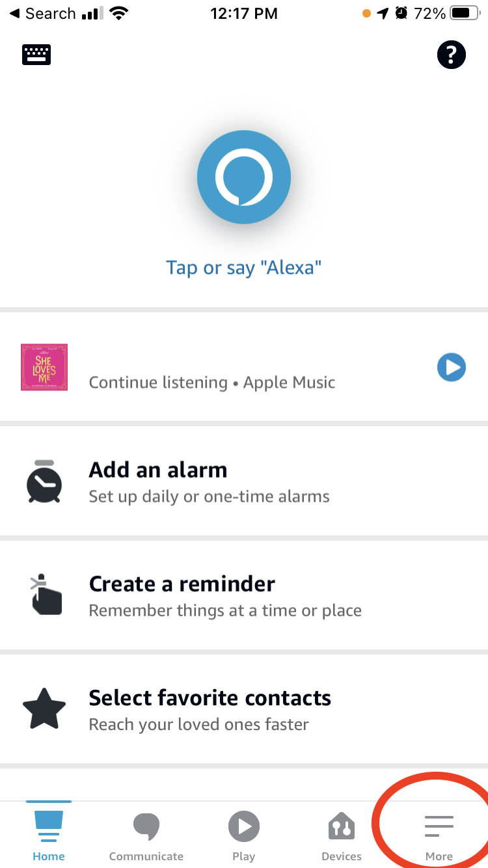Viewport: 488px width, 868px height.
Task: Open the Select favorite contacts title
Action: click(x=210, y=698)
